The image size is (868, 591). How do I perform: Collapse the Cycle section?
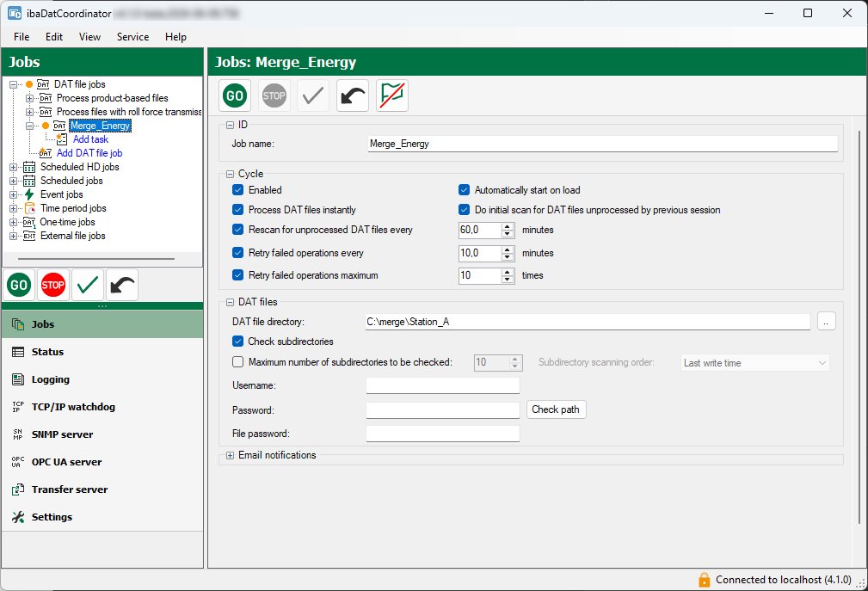pyautogui.click(x=231, y=175)
